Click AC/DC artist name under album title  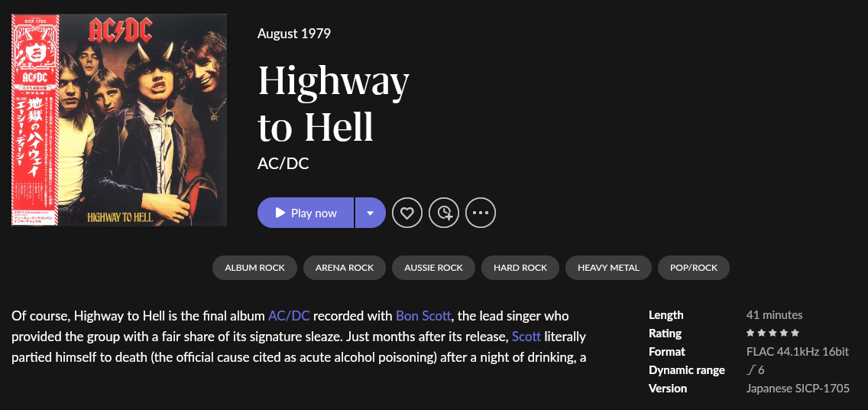click(283, 164)
